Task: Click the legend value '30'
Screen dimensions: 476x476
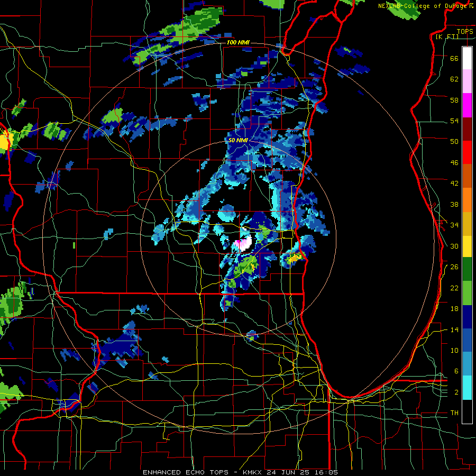Action: pyautogui.click(x=454, y=246)
